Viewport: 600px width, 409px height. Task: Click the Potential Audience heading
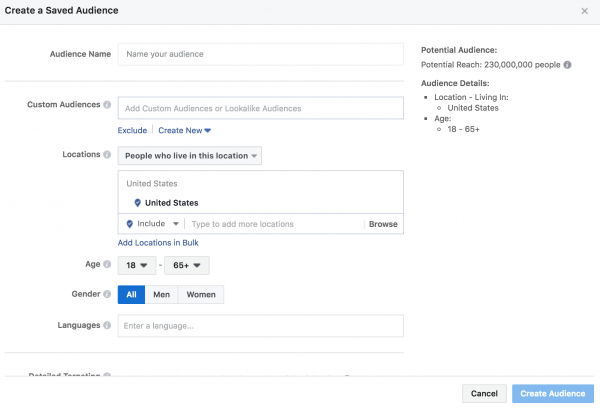coord(459,50)
